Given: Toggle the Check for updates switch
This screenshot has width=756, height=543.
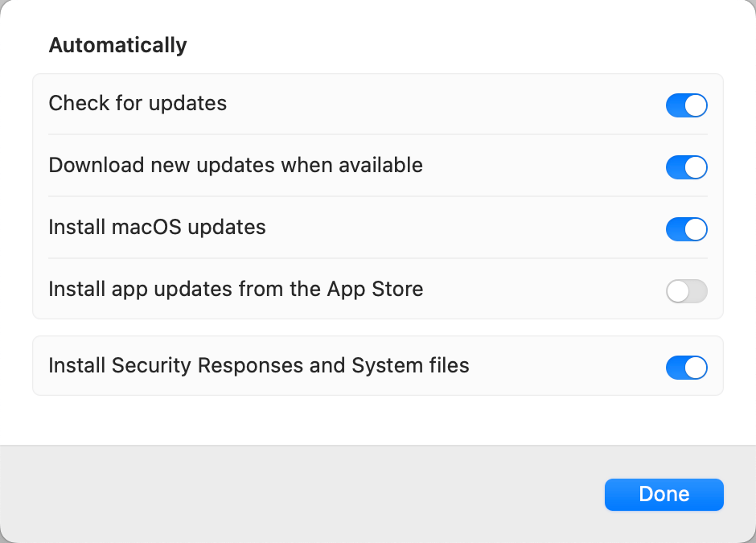Looking at the screenshot, I should click(687, 105).
